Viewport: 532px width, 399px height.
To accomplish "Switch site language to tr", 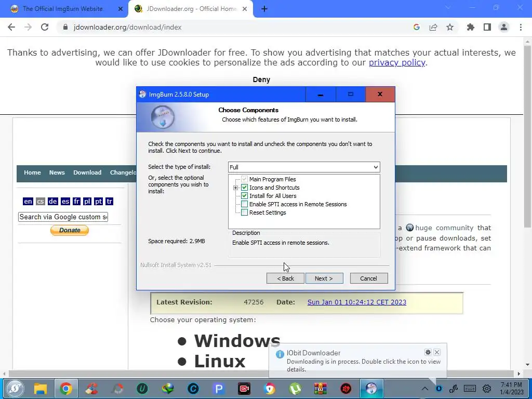I will click(x=109, y=201).
